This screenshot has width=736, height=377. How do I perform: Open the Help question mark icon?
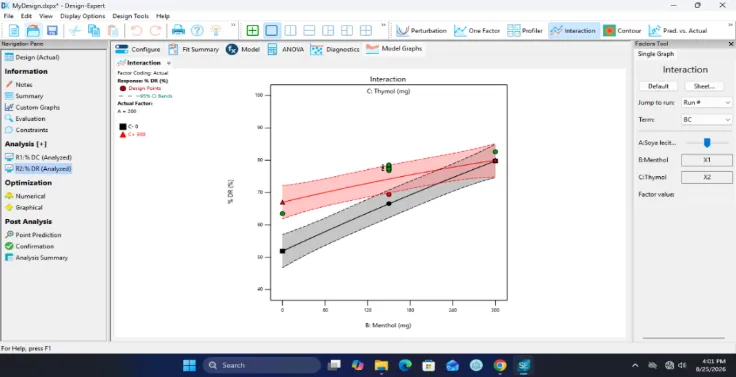(197, 31)
